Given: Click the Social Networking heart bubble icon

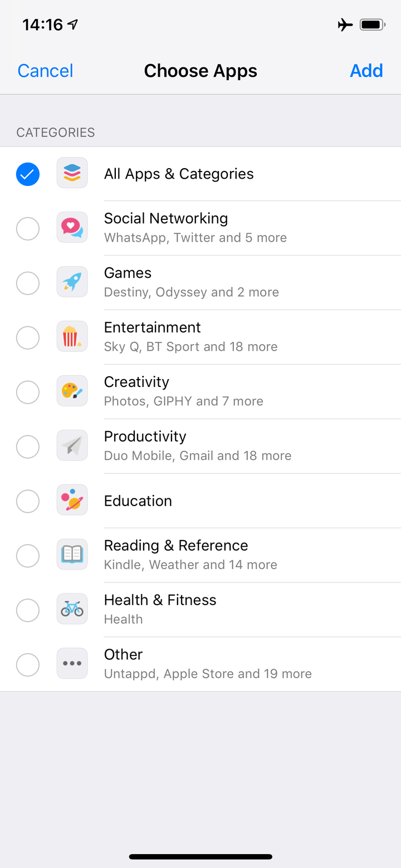Looking at the screenshot, I should [x=72, y=228].
